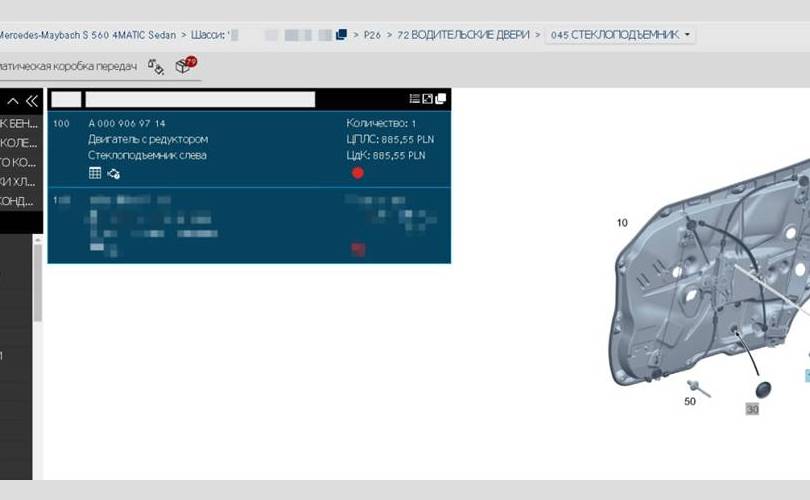Switch to the Автоматическая коробка передач tab
Image resolution: width=810 pixels, height=500 pixels.
click(68, 66)
